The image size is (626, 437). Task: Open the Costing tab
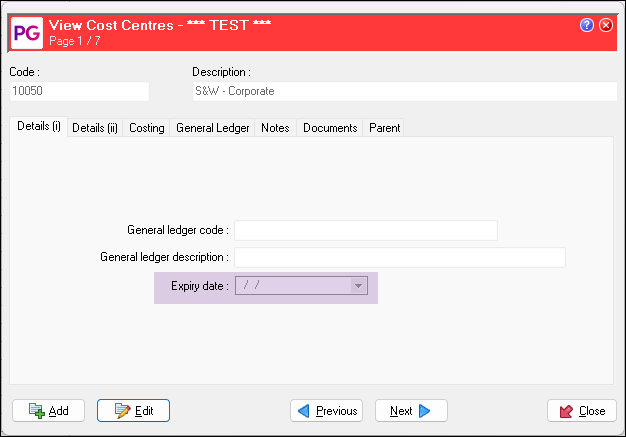point(147,128)
